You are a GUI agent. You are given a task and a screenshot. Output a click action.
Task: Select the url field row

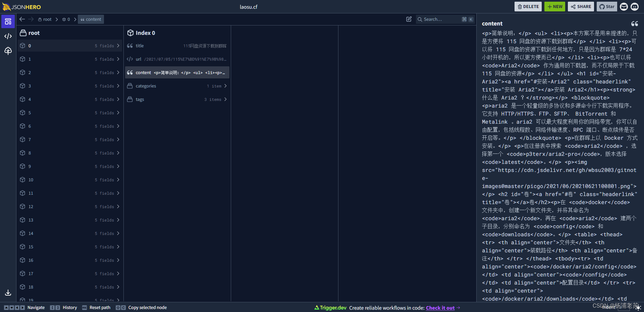coord(177,59)
